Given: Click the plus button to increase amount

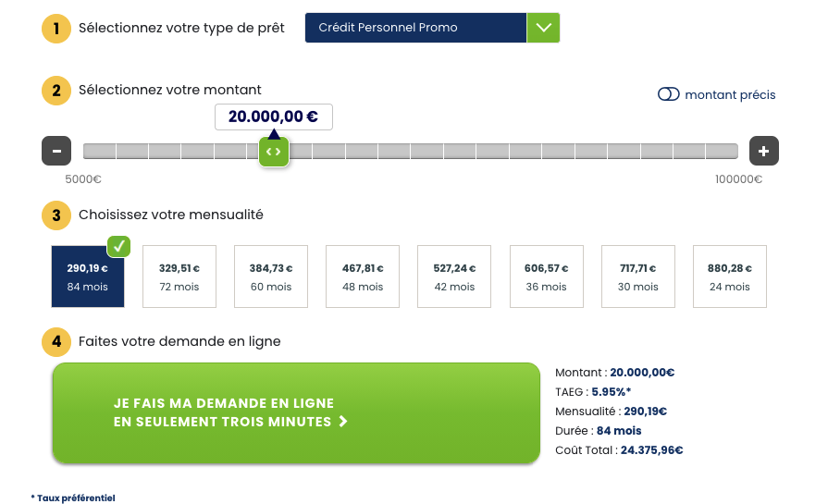Looking at the screenshot, I should click(x=763, y=151).
